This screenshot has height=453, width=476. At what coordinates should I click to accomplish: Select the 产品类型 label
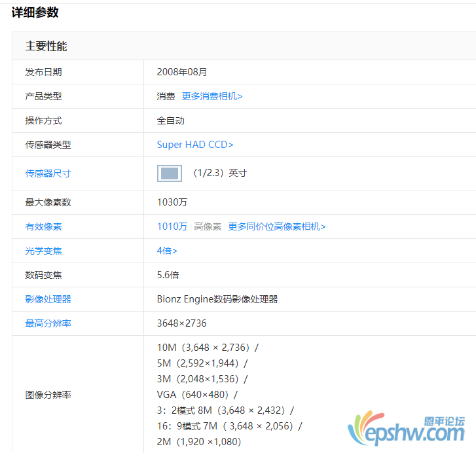[x=43, y=96]
